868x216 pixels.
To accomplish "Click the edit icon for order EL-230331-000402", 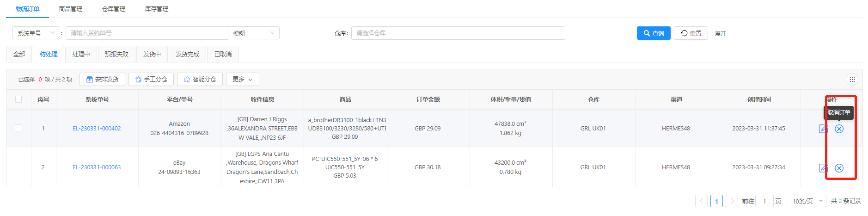I will pyautogui.click(x=823, y=129).
